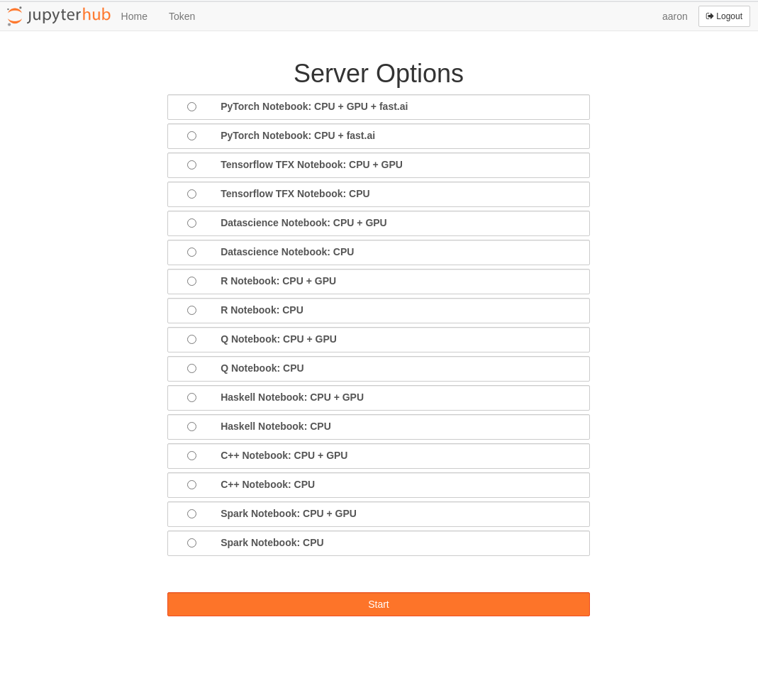Go to the Token page
Screen dimensions: 758x700
(x=182, y=16)
